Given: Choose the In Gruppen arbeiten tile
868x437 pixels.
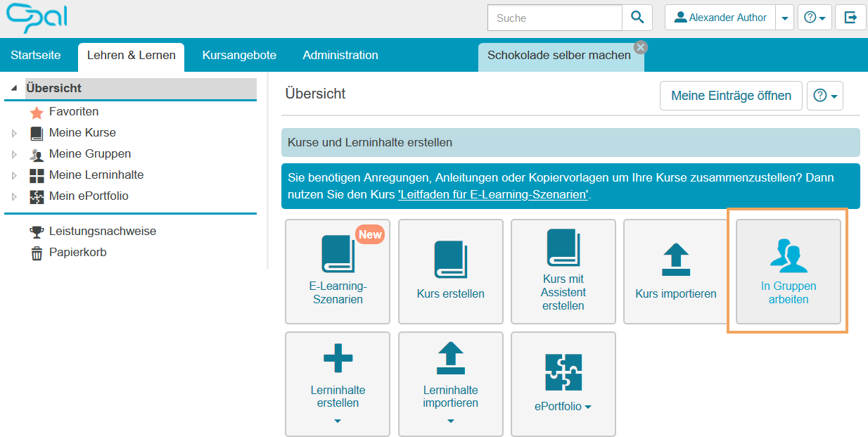Looking at the screenshot, I should pyautogui.click(x=788, y=272).
